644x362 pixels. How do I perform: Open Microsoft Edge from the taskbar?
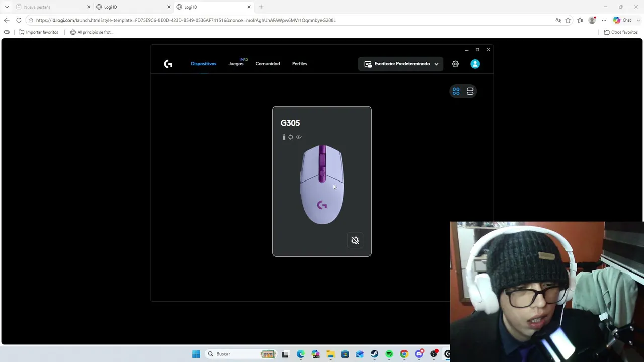coord(300,354)
